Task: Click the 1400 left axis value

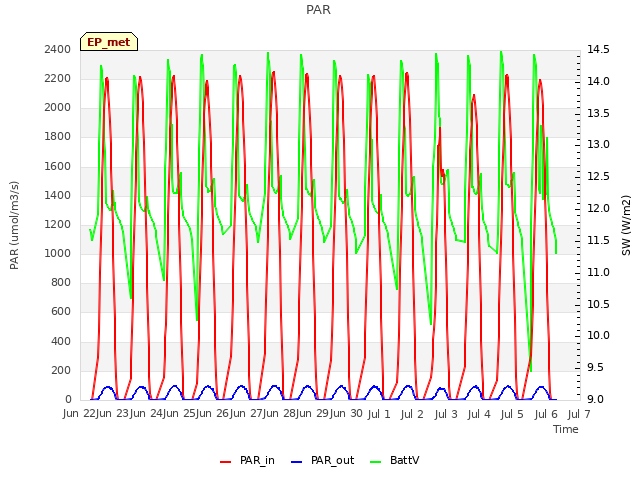Action: [x=58, y=196]
